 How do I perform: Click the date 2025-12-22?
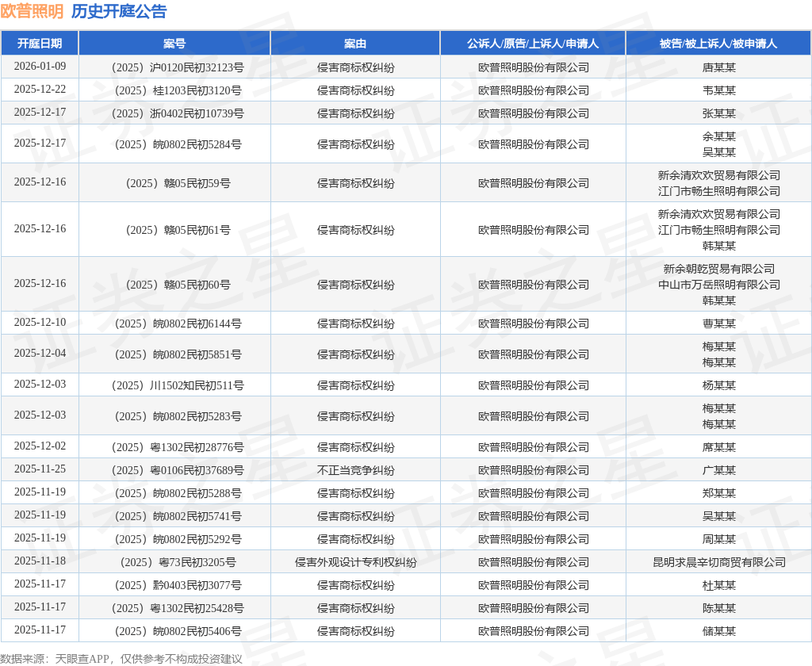pyautogui.click(x=40, y=89)
